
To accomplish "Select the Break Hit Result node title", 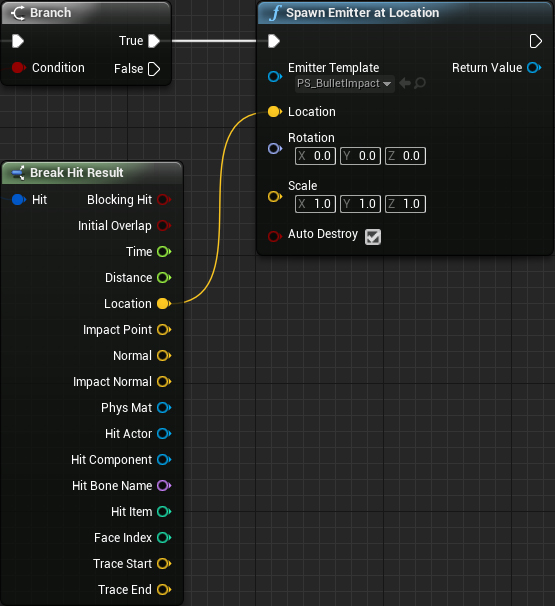I will tap(77, 173).
